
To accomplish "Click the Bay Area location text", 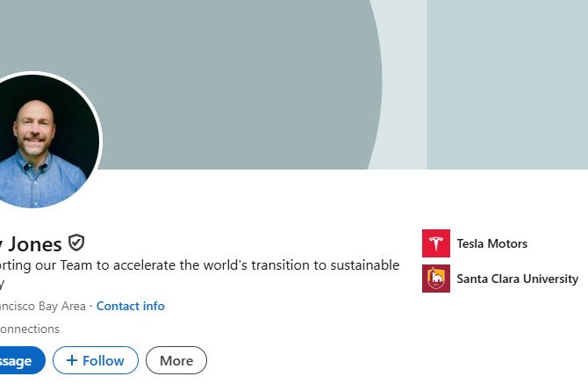I will 42,306.
